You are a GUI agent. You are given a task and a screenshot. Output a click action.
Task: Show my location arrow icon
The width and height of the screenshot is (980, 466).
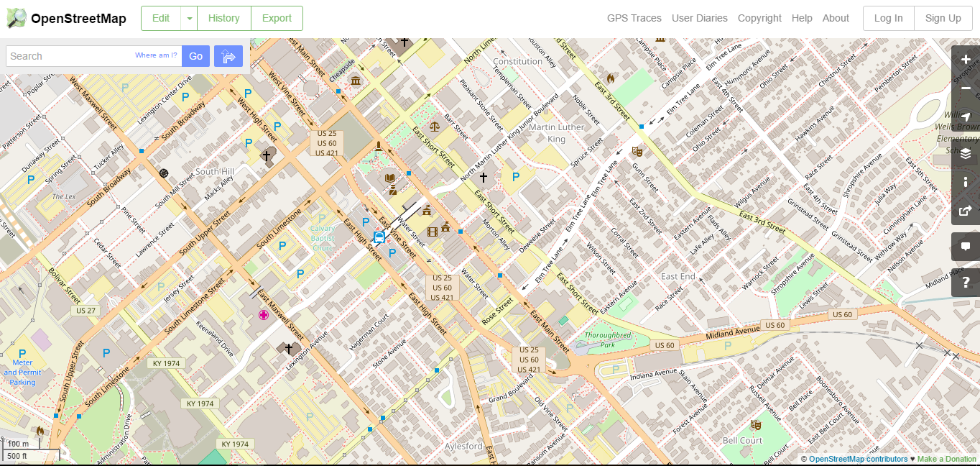tap(966, 117)
